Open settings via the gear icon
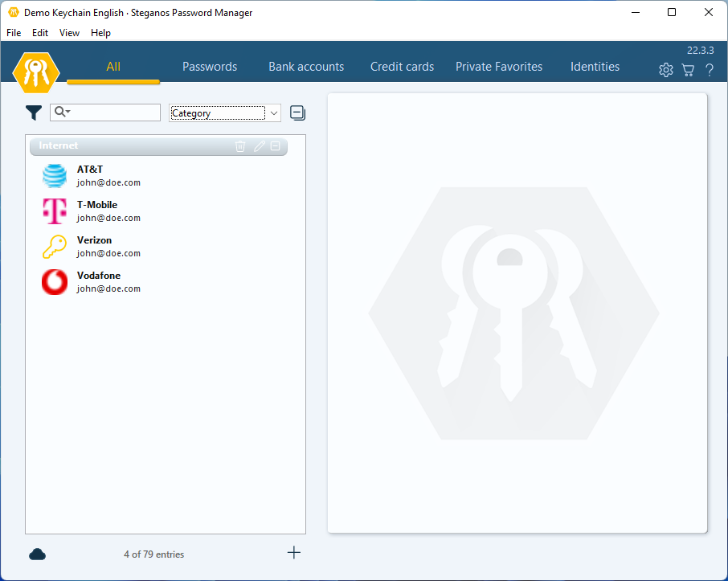The image size is (728, 581). [666, 70]
